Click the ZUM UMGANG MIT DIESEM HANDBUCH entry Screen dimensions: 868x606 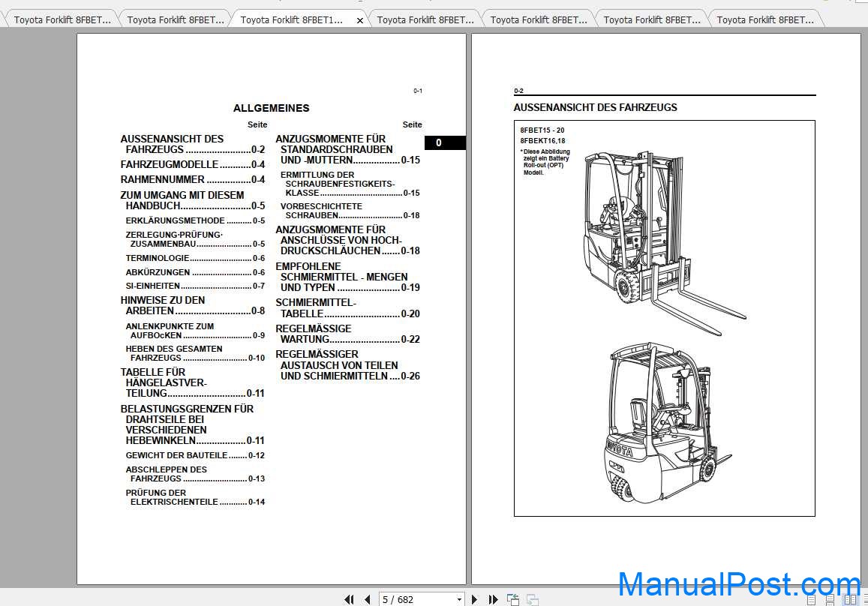click(193, 200)
